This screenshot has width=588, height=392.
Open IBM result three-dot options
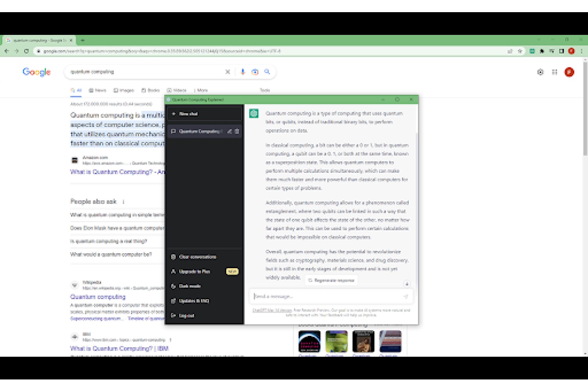pyautogui.click(x=170, y=340)
